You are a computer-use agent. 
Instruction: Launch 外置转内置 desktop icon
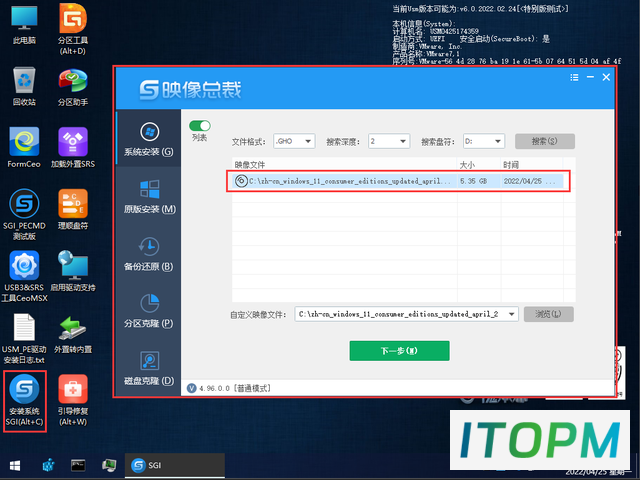73,334
